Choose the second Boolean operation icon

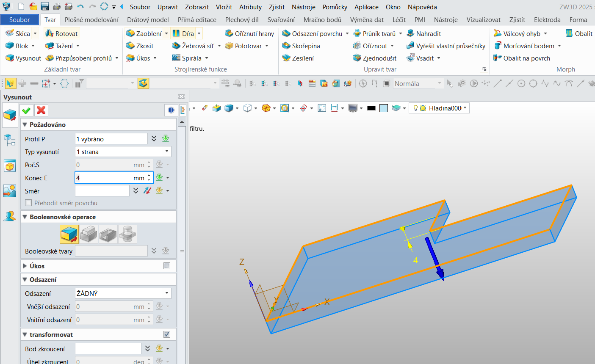[89, 234]
